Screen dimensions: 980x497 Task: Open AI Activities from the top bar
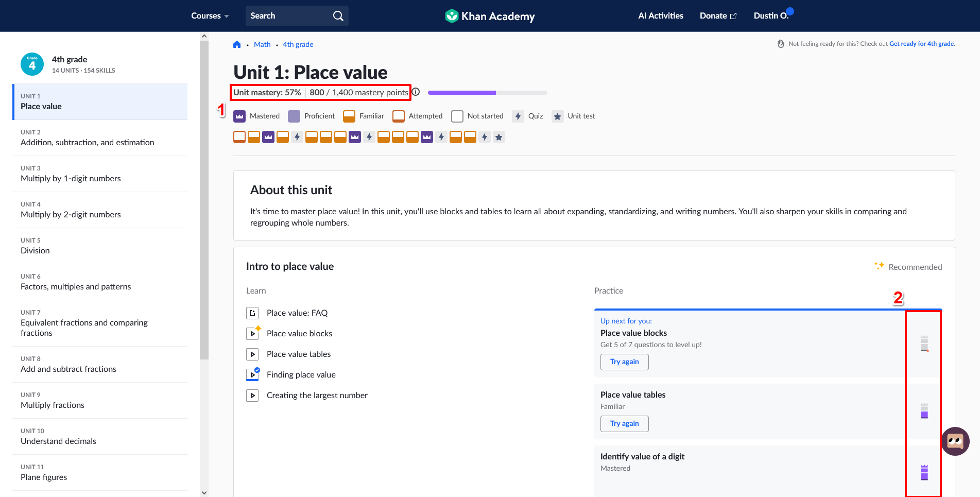pyautogui.click(x=661, y=16)
